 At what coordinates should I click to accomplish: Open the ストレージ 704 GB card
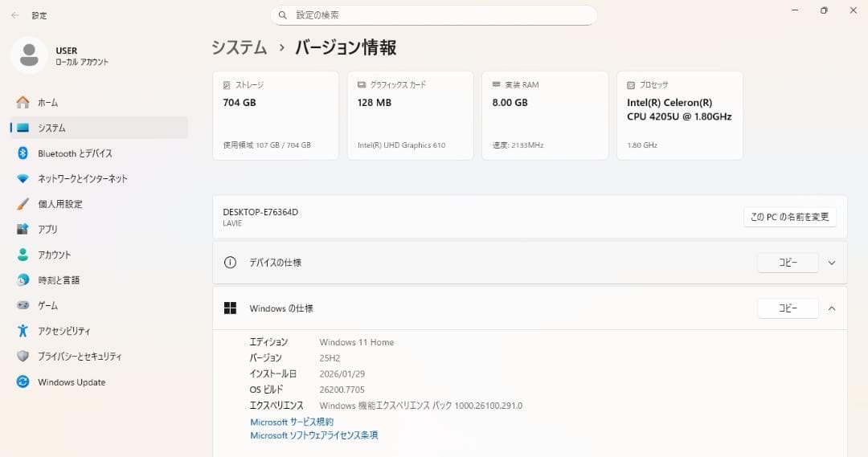pyautogui.click(x=276, y=116)
